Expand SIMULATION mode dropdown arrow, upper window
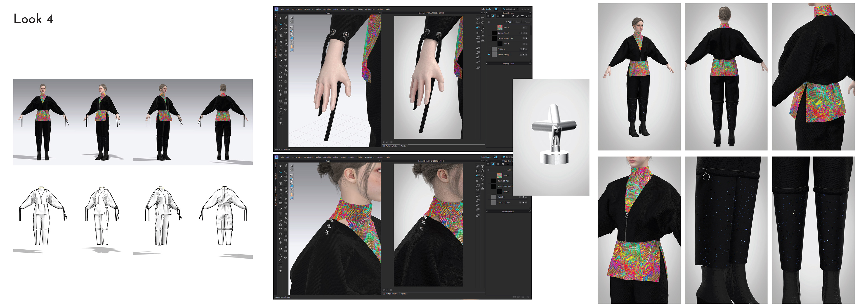The image size is (868, 307). pyautogui.click(x=518, y=9)
